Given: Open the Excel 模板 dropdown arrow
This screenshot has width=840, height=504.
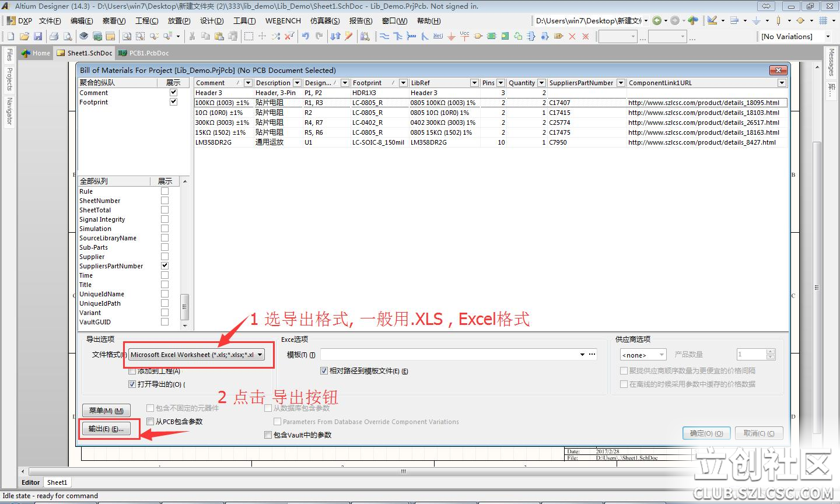Looking at the screenshot, I should (x=582, y=354).
